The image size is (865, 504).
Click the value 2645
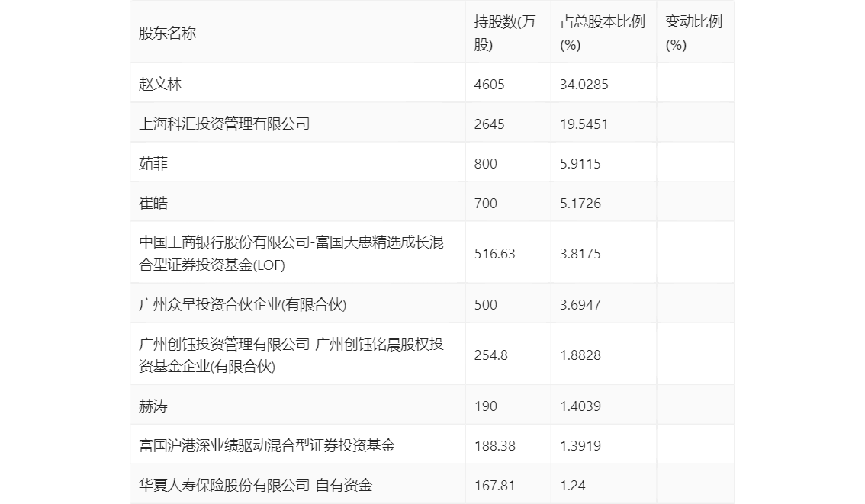point(489,124)
